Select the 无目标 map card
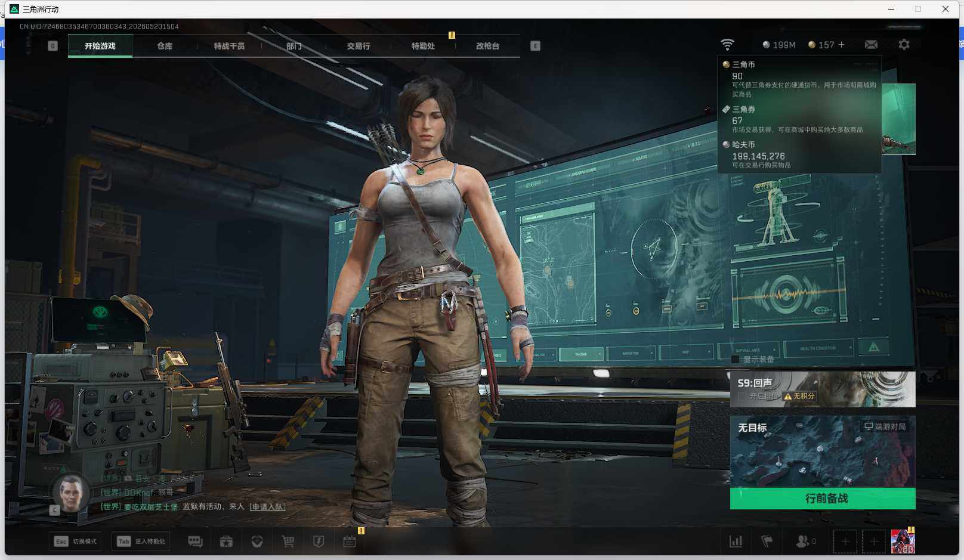Viewport: 964px width, 560px height. click(823, 451)
